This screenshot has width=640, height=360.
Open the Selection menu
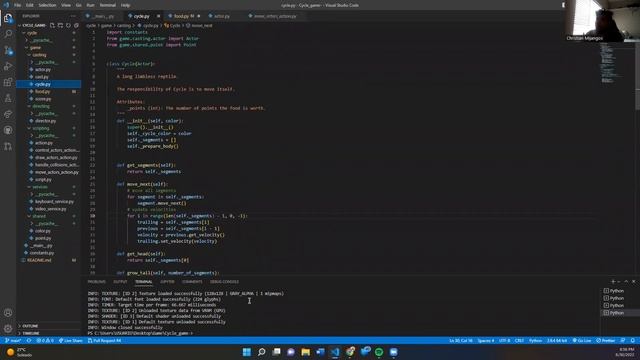[47, 5]
